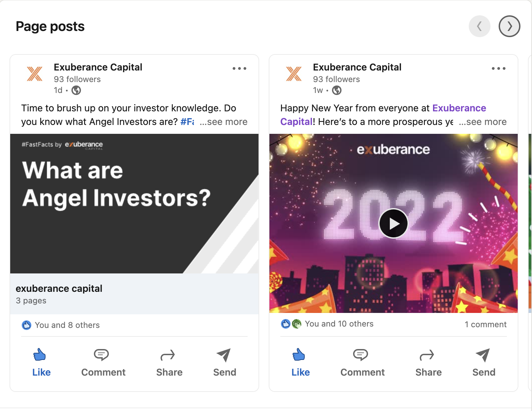Open the Exuberance Capital mention link
The image size is (532, 411).
459,108
